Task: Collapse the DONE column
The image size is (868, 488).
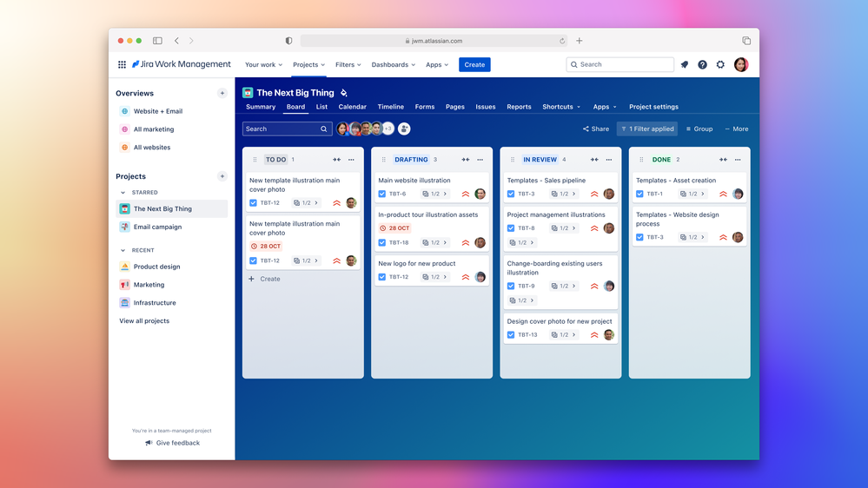Action: pos(723,160)
